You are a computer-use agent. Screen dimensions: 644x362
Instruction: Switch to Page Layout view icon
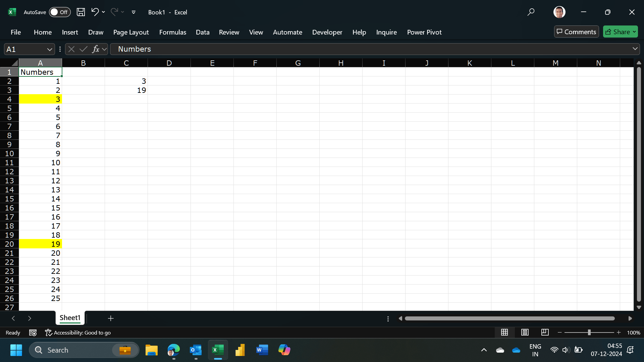(x=525, y=332)
